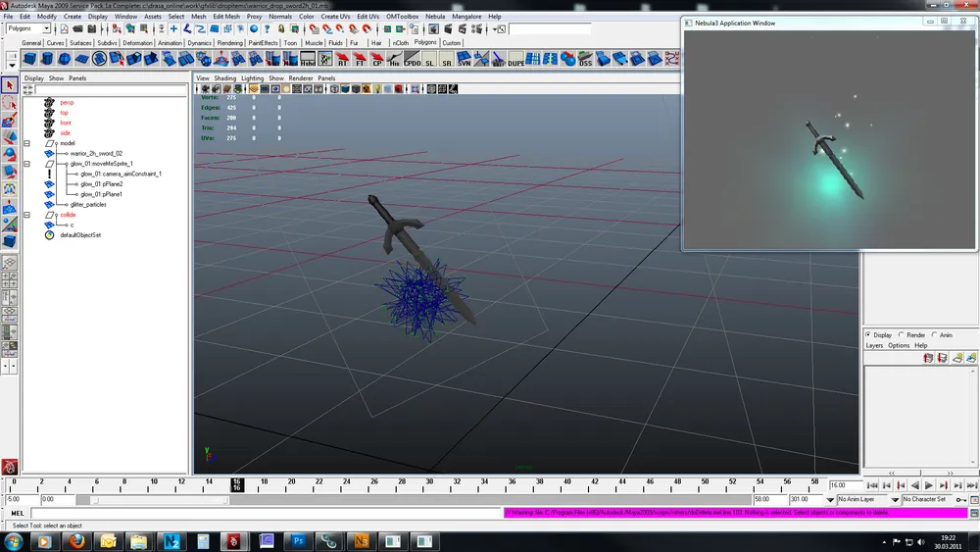The width and height of the screenshot is (980, 552).
Task: Select the arrow Select tool in toolbox
Action: [10, 86]
